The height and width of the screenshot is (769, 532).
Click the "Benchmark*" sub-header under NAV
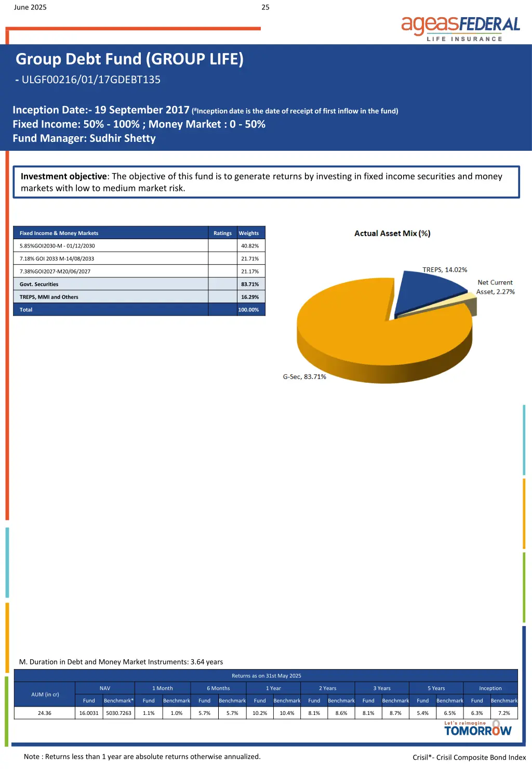tap(119, 701)
